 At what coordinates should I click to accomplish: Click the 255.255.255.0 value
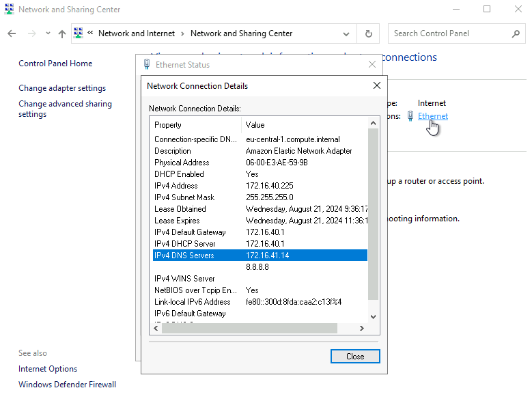coord(269,197)
